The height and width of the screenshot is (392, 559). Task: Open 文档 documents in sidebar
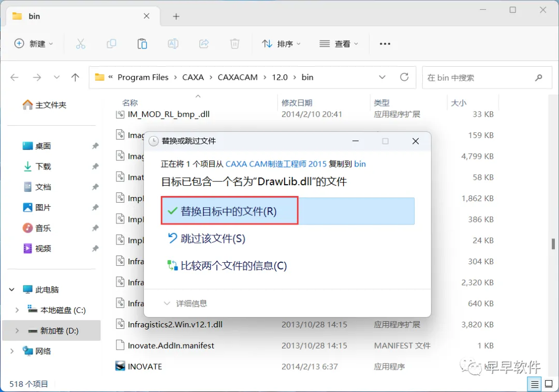(x=37, y=187)
